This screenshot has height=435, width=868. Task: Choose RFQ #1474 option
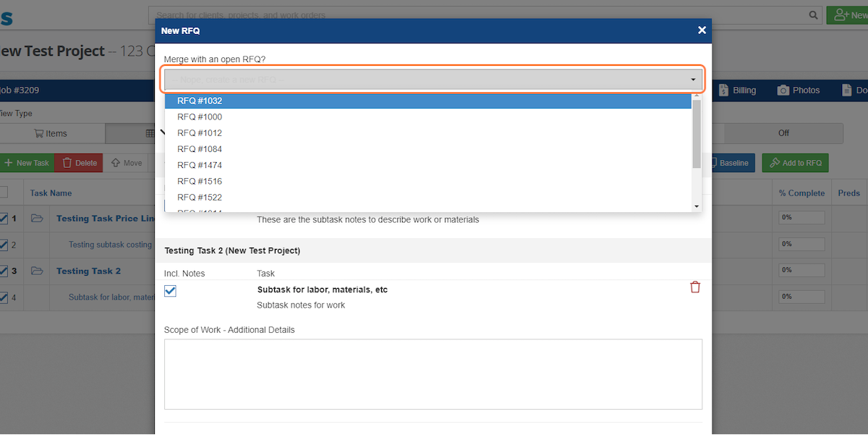[x=200, y=165]
